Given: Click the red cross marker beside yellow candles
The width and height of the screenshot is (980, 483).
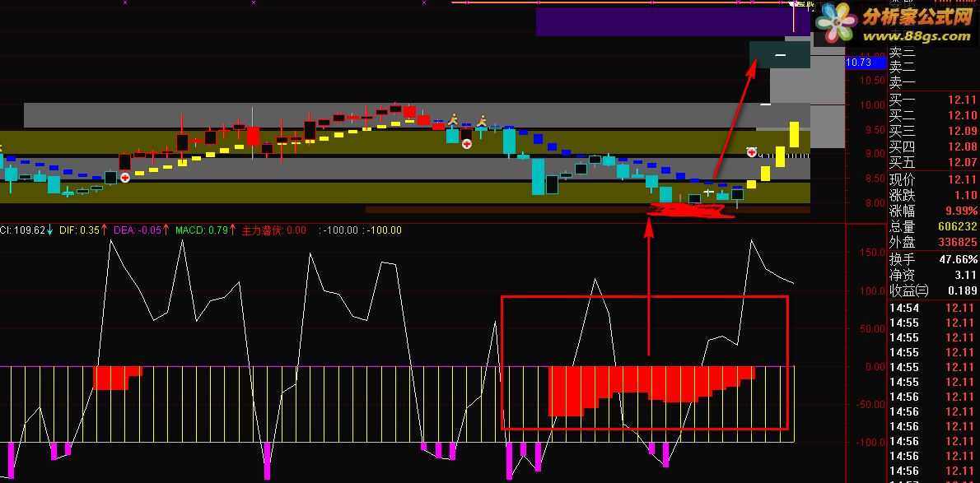Looking at the screenshot, I should click(x=753, y=151).
